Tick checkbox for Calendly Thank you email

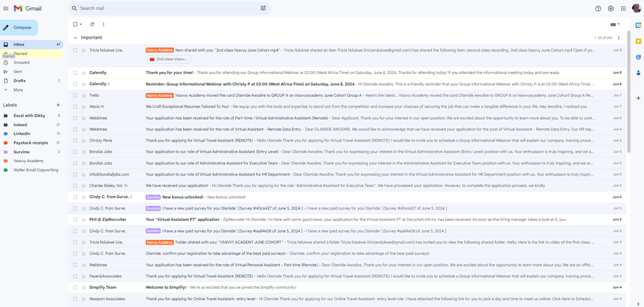point(75,73)
